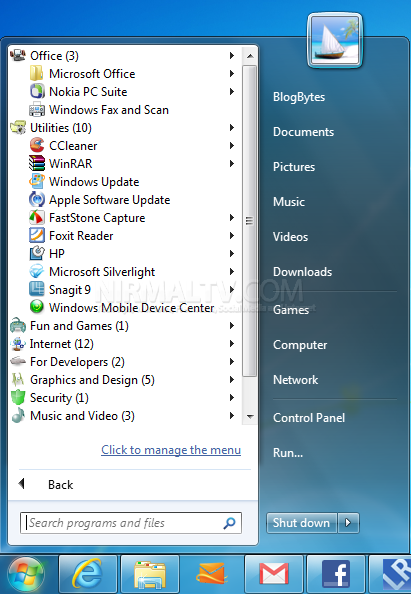The height and width of the screenshot is (594, 411).
Task: Open the Downloads menu item
Action: point(302,272)
